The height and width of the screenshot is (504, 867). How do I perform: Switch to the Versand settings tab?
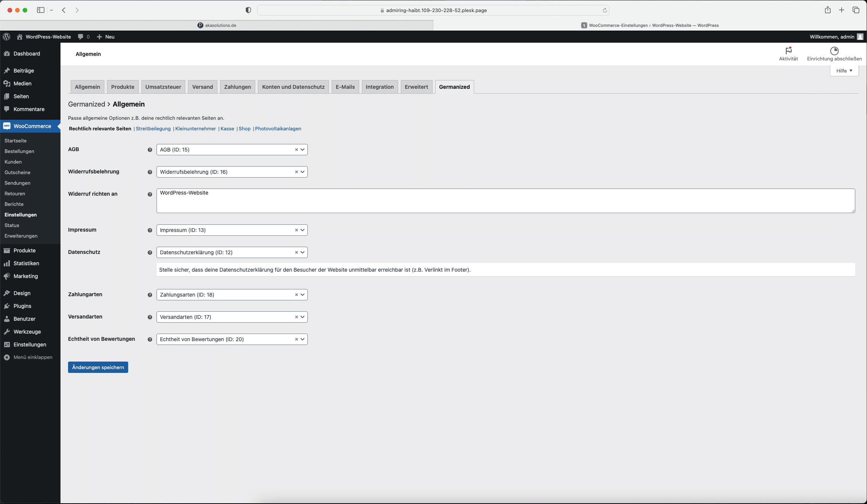pyautogui.click(x=203, y=87)
